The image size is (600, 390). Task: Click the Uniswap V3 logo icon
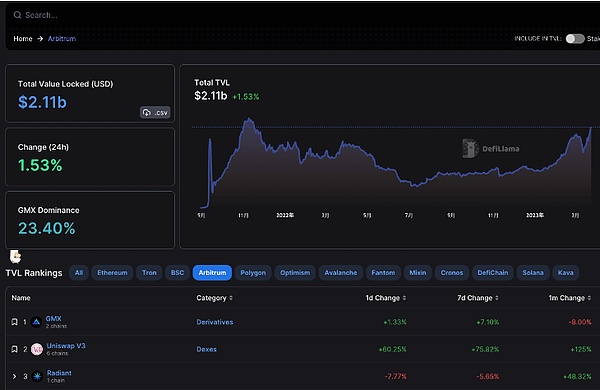click(x=37, y=349)
